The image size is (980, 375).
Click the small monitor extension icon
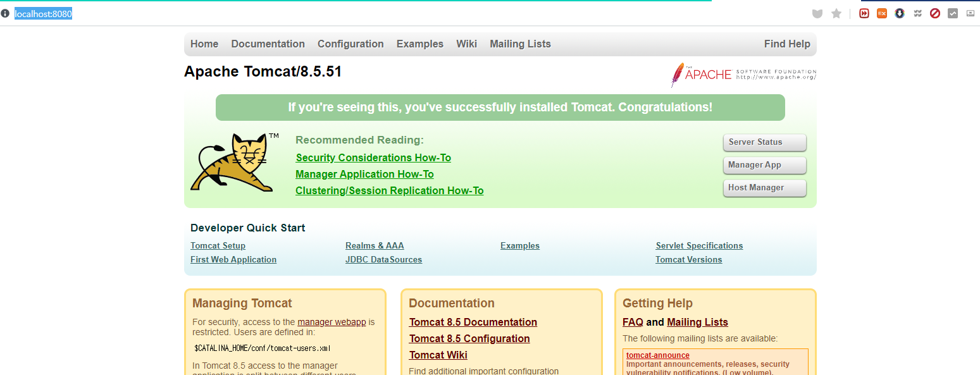pyautogui.click(x=971, y=13)
